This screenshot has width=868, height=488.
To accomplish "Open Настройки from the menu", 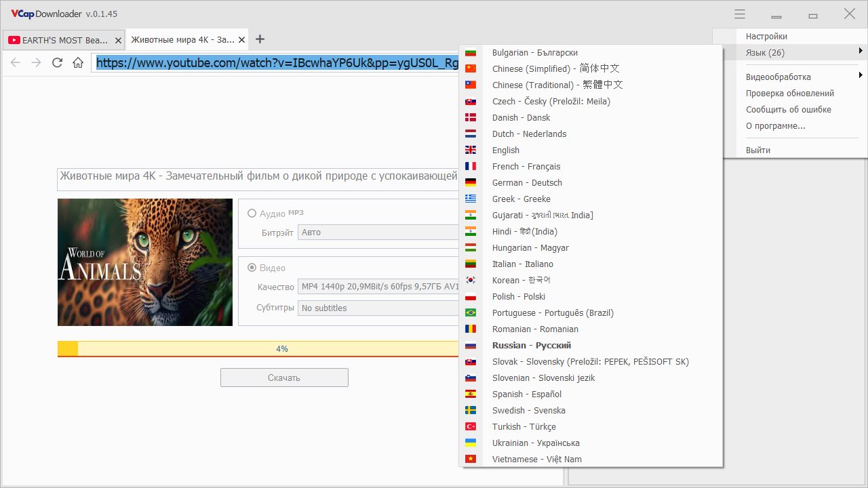I will [x=766, y=36].
